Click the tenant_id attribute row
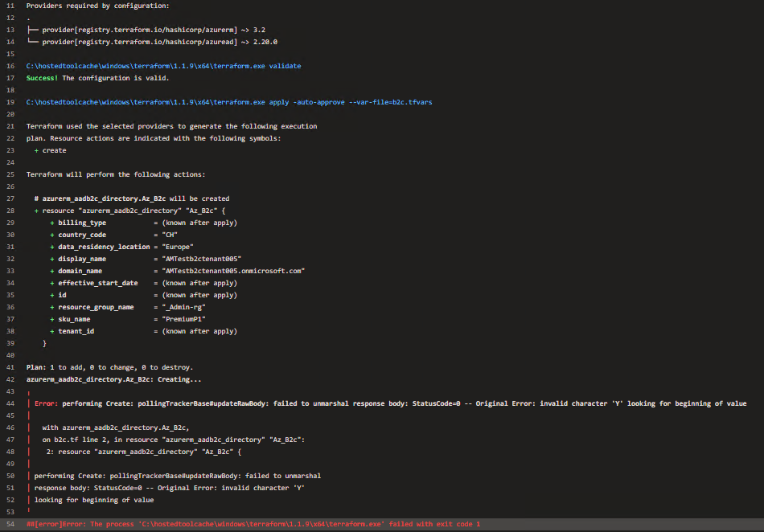Screen dimensions: 764x532 pyautogui.click(x=144, y=331)
